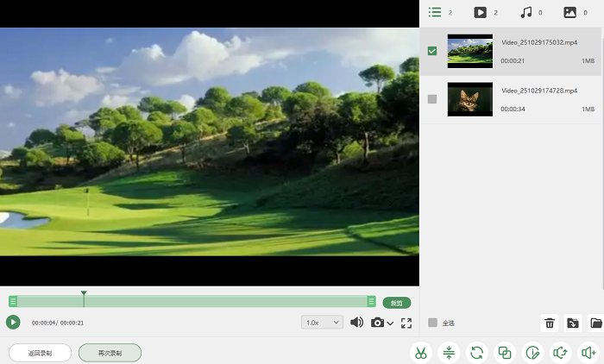Tick the 全选 select-all checkbox
This screenshot has height=364, width=604.
point(432,323)
